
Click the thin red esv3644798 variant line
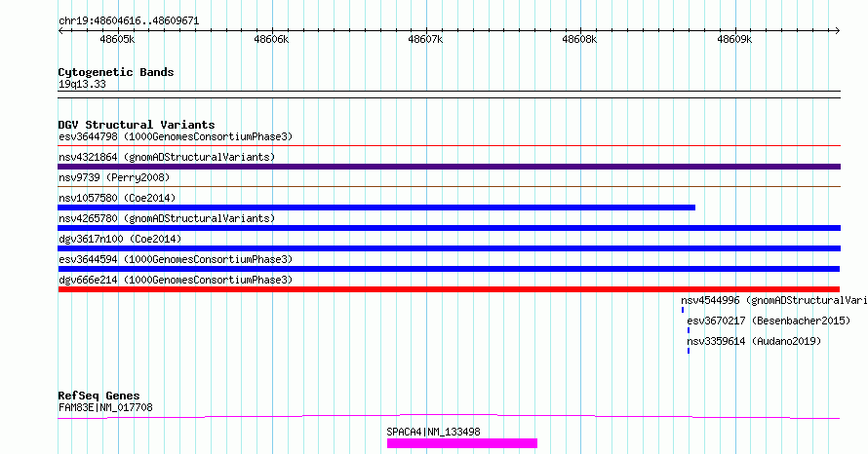[x=449, y=146]
